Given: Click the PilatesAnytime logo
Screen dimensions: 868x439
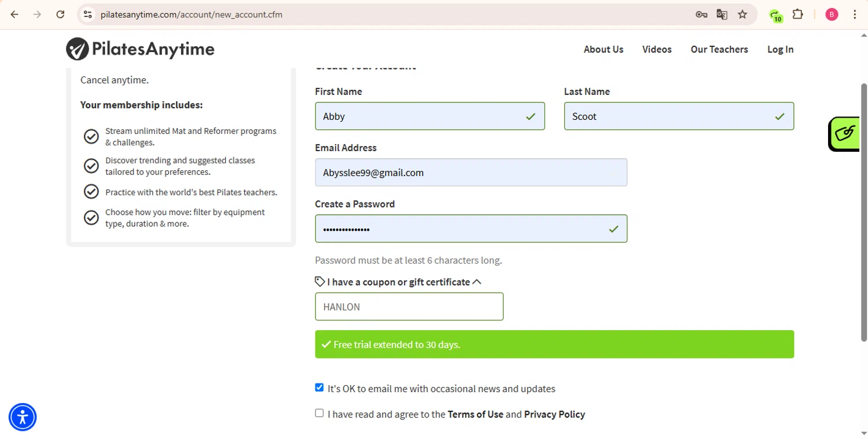Looking at the screenshot, I should 140,49.
